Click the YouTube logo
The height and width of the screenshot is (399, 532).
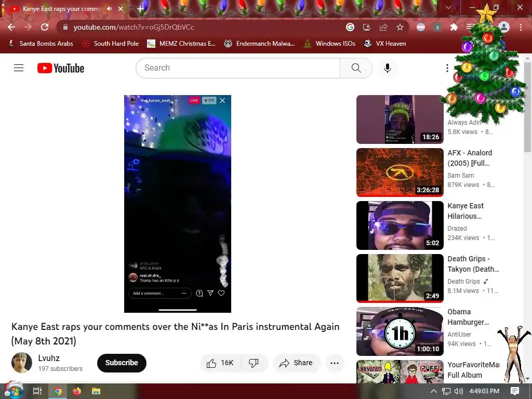(61, 68)
